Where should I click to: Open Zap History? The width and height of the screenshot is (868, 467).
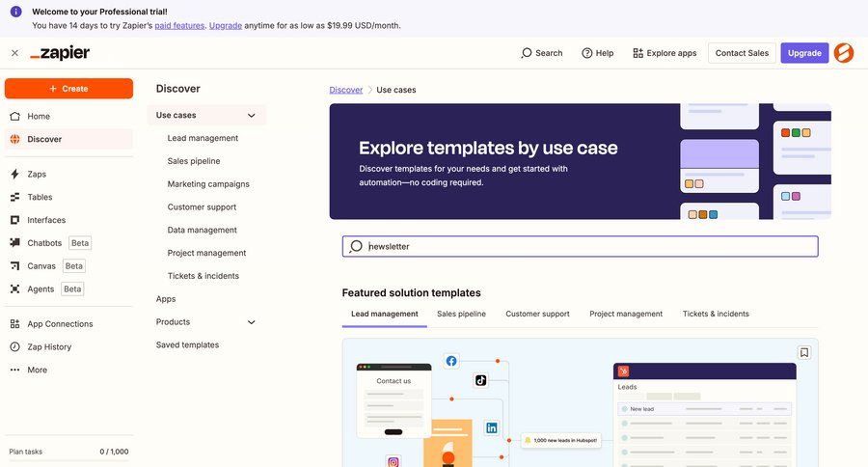pyautogui.click(x=68, y=346)
